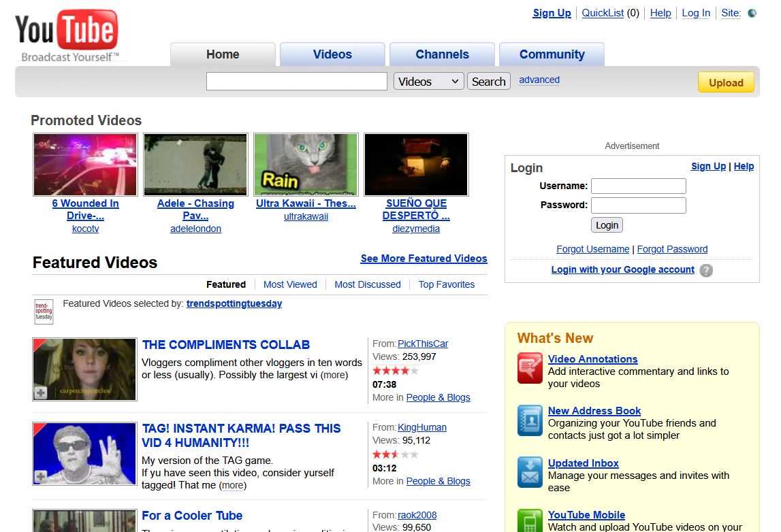The width and height of the screenshot is (781, 532).
Task: Open the Sign Up link in the top bar
Action: tap(552, 13)
